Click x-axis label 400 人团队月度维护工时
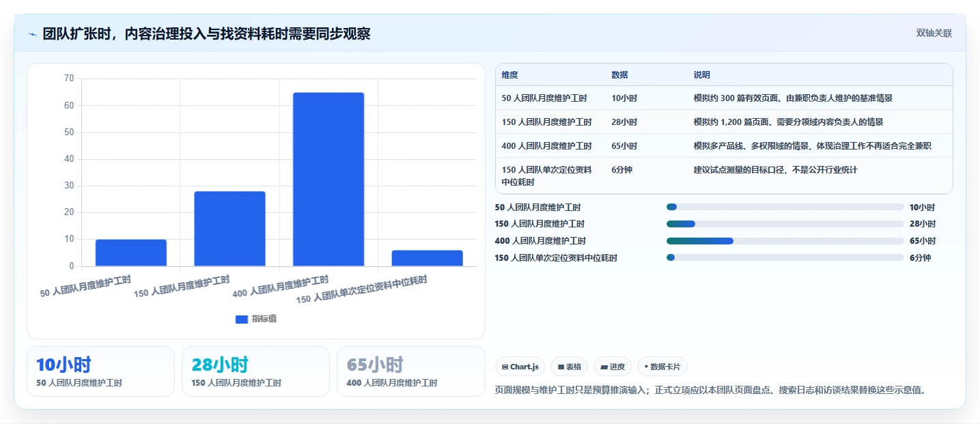This screenshot has width=980, height=424. point(281,285)
